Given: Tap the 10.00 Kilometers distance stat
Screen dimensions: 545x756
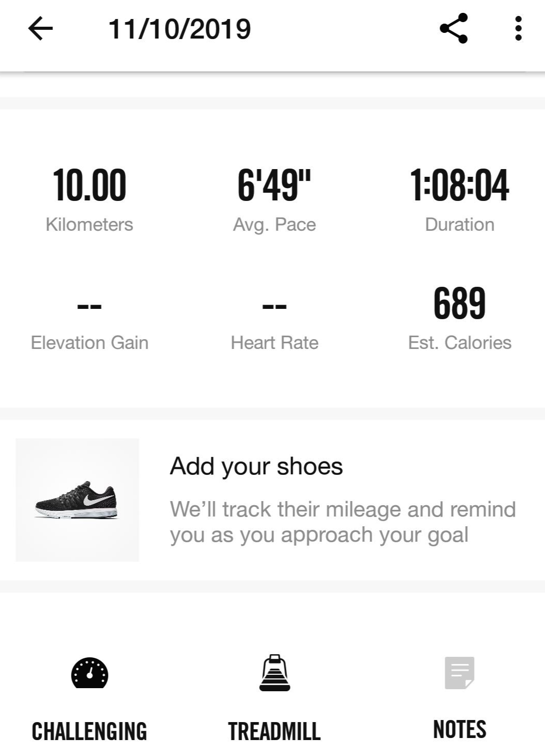Looking at the screenshot, I should (89, 186).
